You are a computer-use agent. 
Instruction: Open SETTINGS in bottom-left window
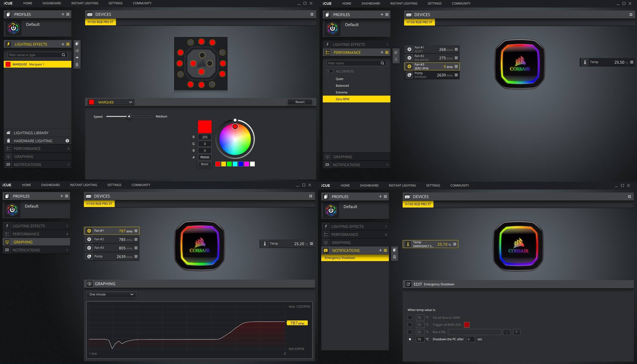pyautogui.click(x=114, y=185)
